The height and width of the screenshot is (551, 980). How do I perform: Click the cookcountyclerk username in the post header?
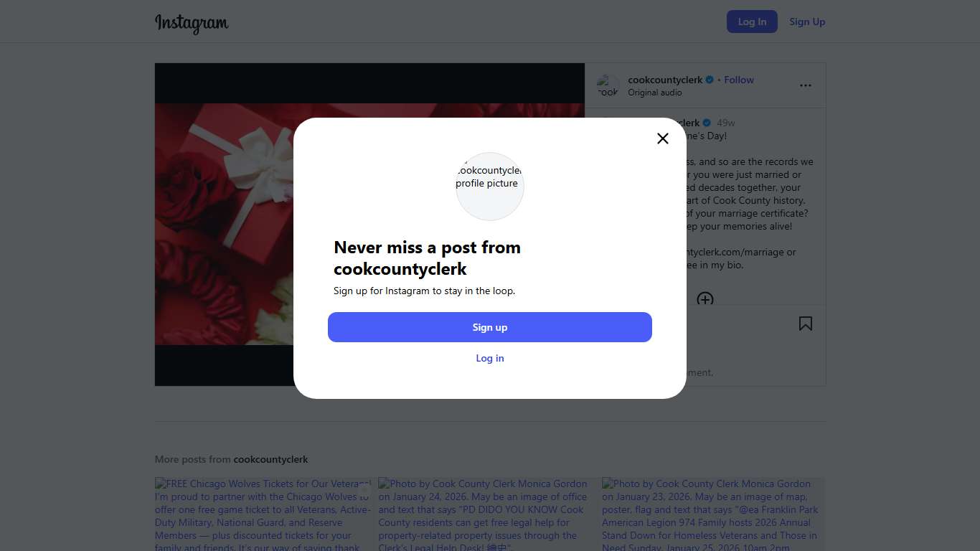click(665, 80)
